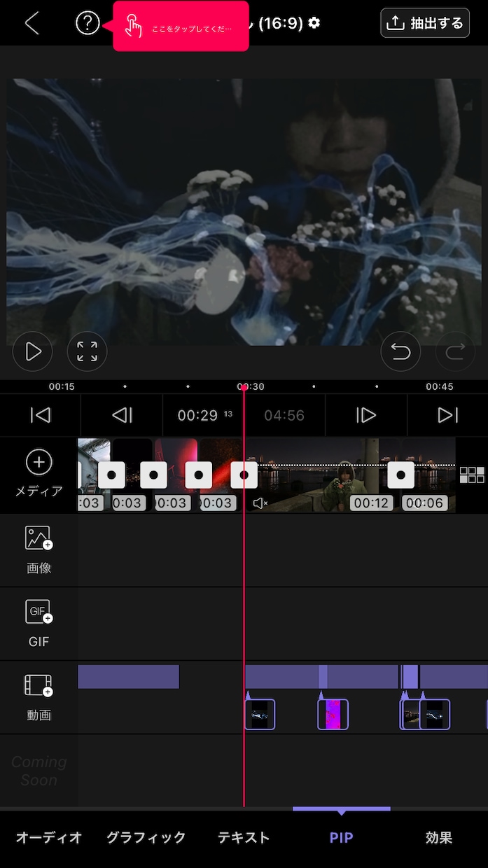
Task: Go back with the top-left arrow
Action: tap(32, 23)
